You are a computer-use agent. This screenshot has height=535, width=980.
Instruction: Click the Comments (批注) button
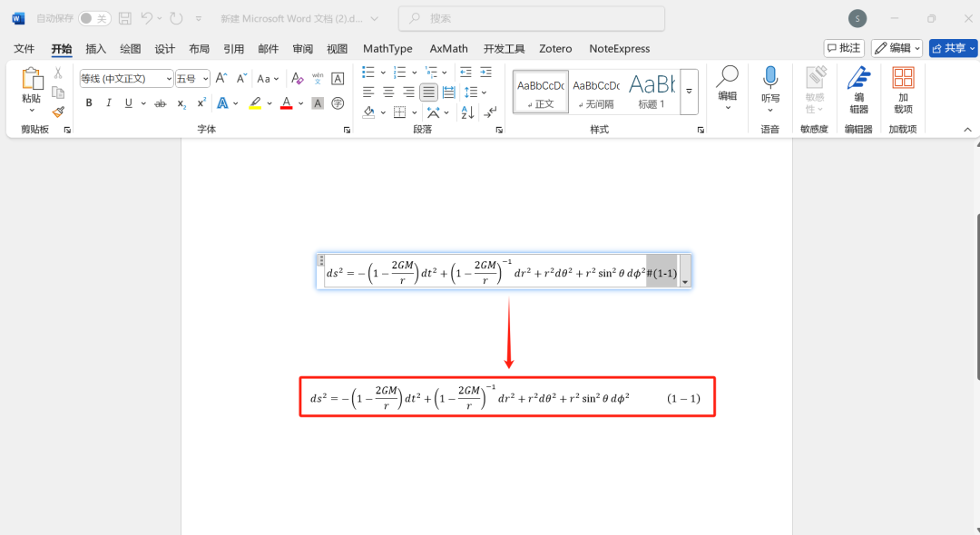pyautogui.click(x=844, y=48)
